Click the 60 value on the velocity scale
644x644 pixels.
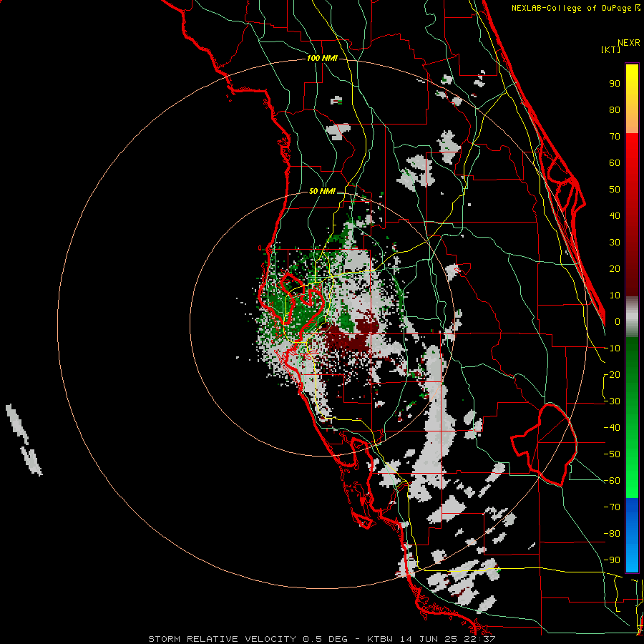pos(615,163)
